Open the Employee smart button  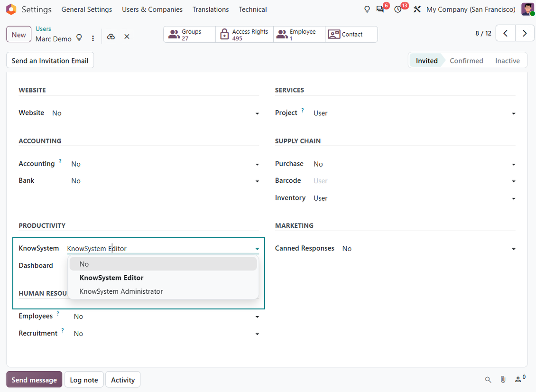tap(299, 34)
